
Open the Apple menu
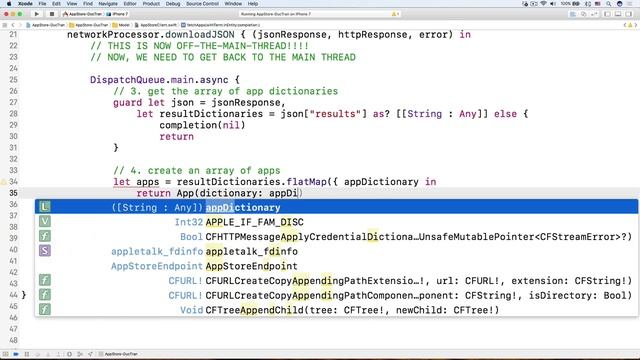(8, 4)
